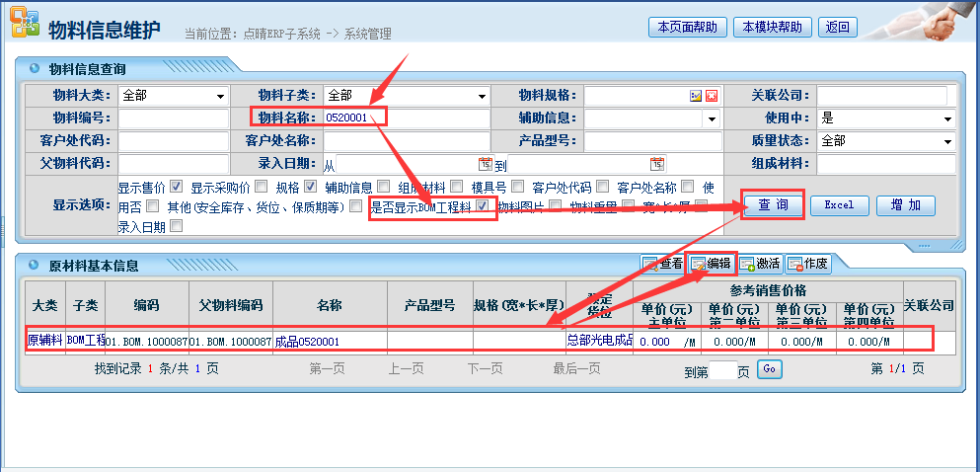Viewport: 980px width, 472px height.
Task: Open the calendar picker for start 录入日期
Action: [485, 164]
